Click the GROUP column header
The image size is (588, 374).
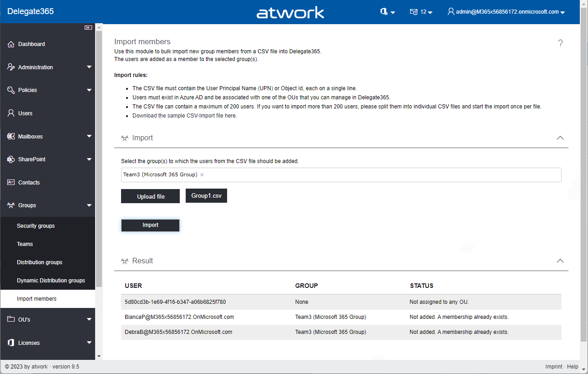pos(307,286)
